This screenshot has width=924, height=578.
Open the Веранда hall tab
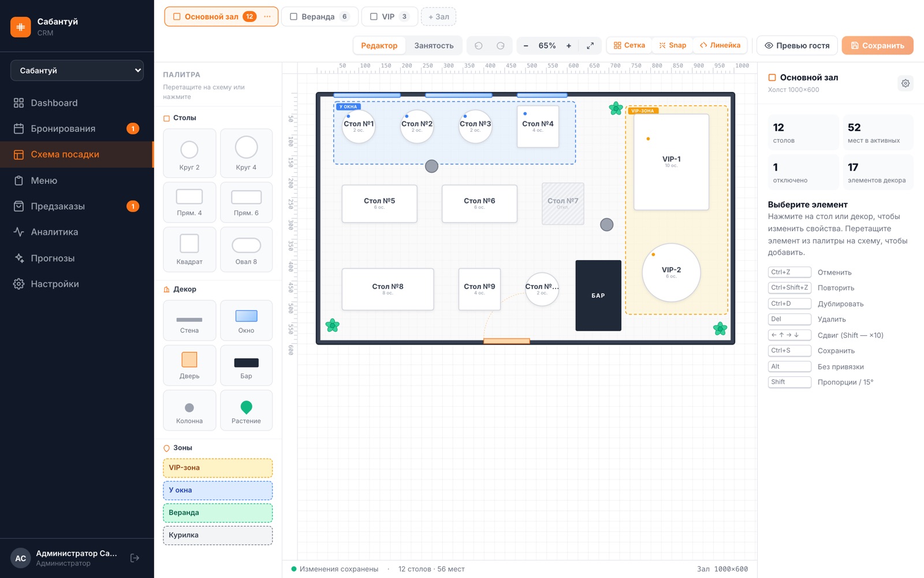pyautogui.click(x=320, y=17)
